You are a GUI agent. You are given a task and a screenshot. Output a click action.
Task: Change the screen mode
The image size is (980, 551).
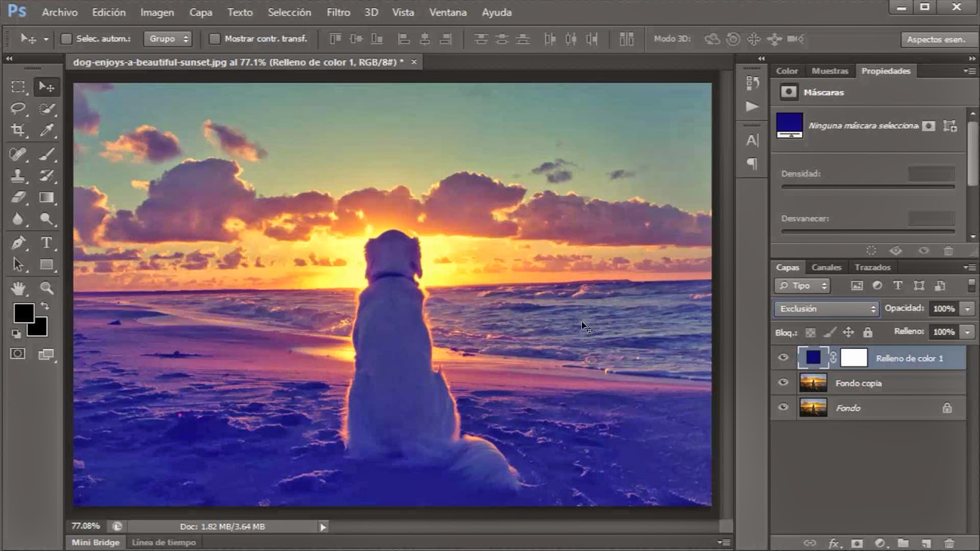tap(47, 354)
